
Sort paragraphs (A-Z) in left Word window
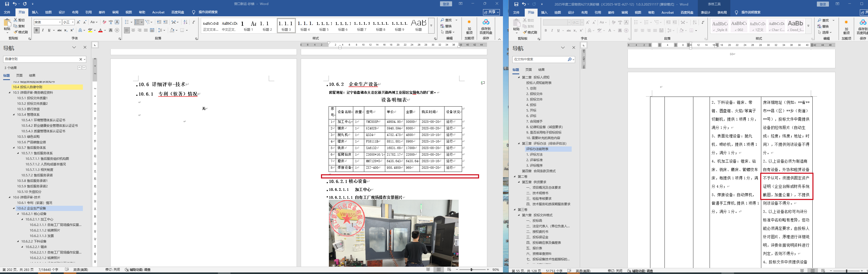pyautogui.click(x=185, y=22)
